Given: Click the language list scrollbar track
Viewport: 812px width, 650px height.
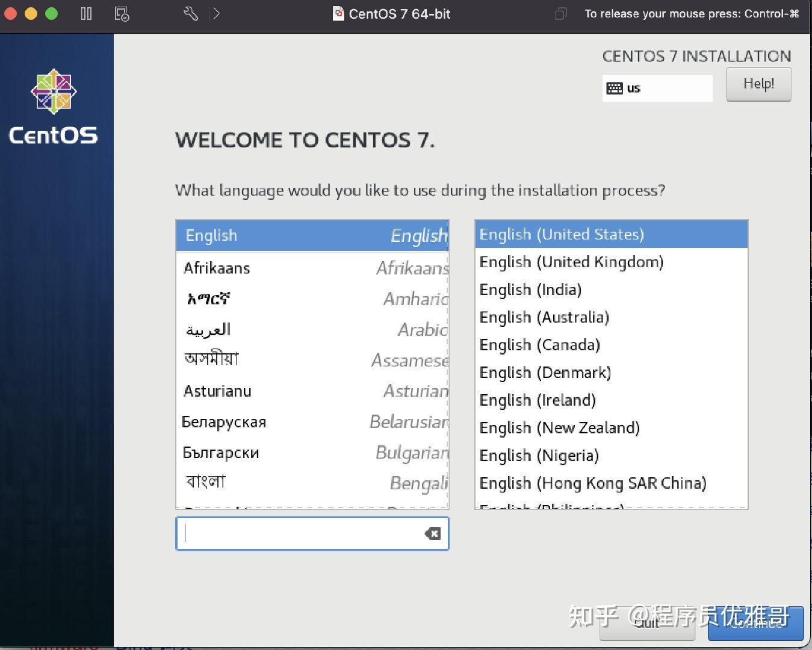Looking at the screenshot, I should 448,361.
